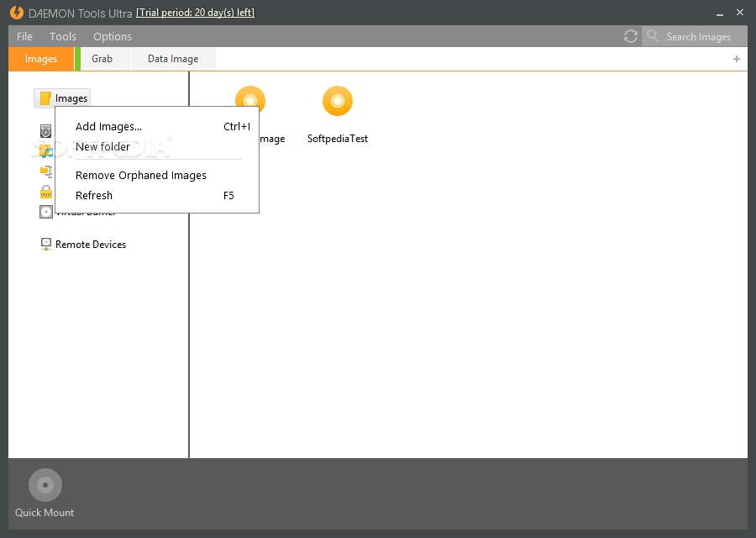Click the refresh arrows icon near search

pos(630,36)
